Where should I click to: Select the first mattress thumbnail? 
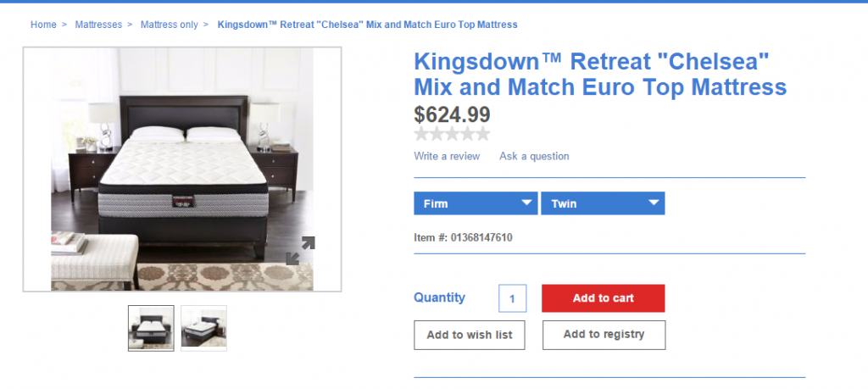click(151, 328)
